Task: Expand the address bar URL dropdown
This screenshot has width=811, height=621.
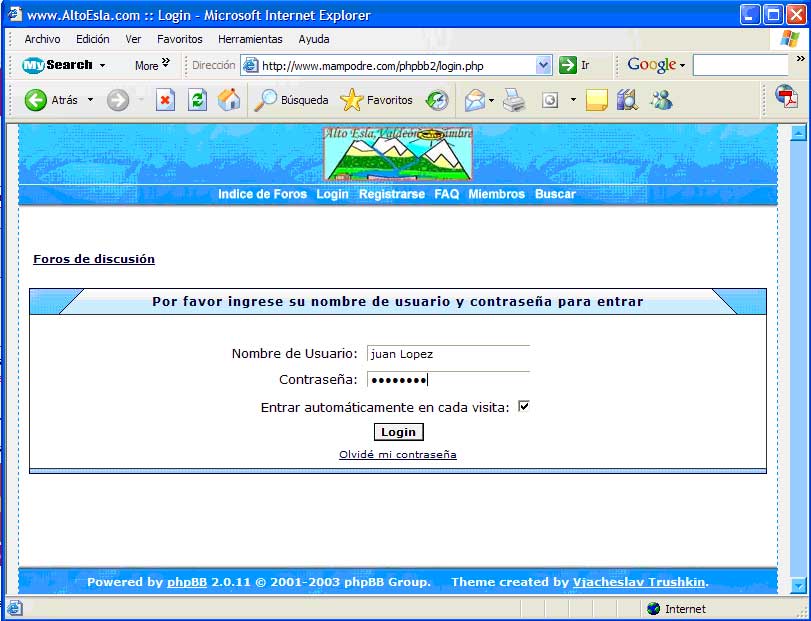Action: point(544,65)
